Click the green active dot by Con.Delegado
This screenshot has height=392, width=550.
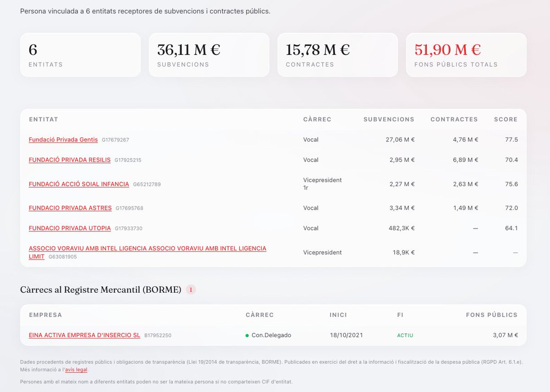coord(247,336)
